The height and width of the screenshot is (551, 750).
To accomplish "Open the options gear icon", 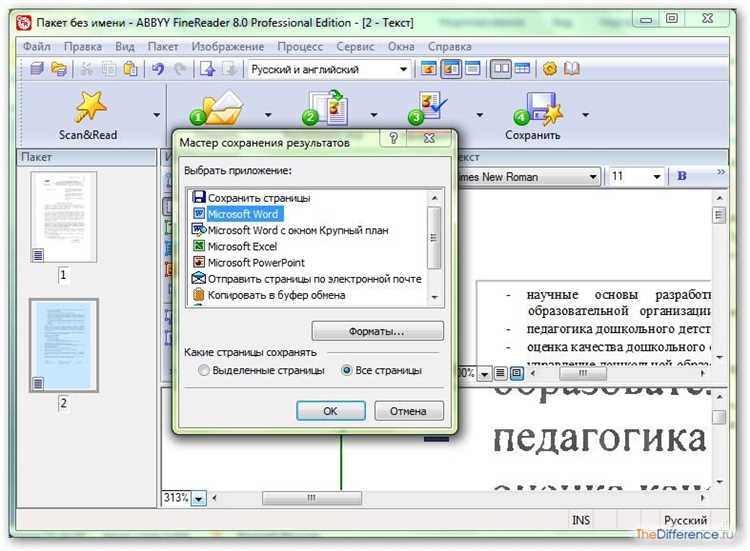I will click(550, 69).
